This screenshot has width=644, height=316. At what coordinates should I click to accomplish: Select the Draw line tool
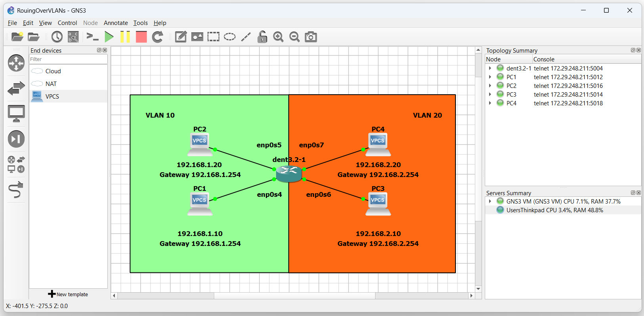[246, 37]
